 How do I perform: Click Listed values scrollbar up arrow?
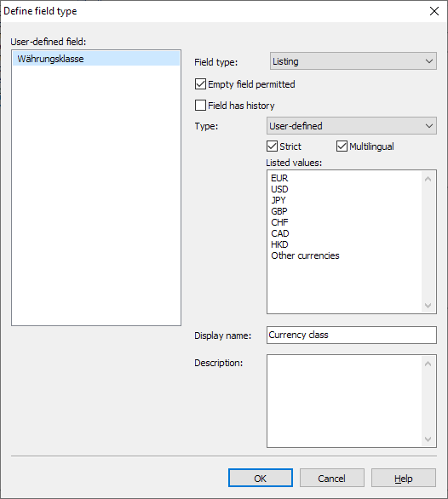coord(428,179)
